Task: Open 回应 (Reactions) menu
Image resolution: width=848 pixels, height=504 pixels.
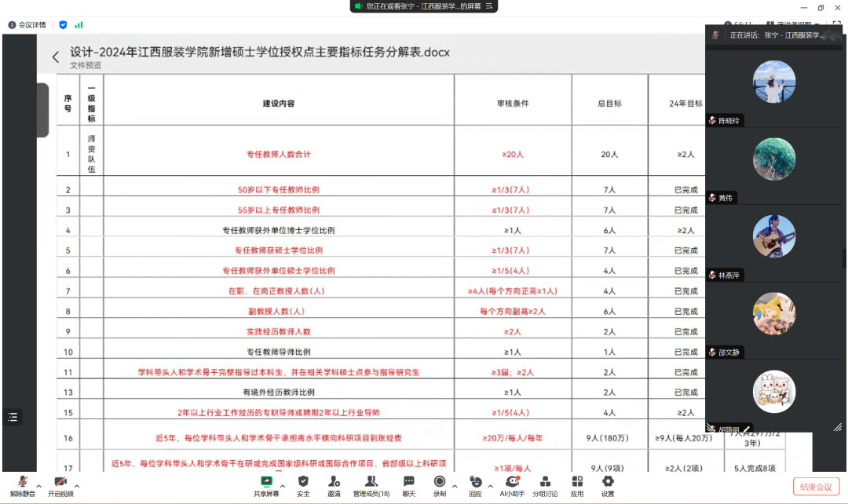Action: point(475,485)
